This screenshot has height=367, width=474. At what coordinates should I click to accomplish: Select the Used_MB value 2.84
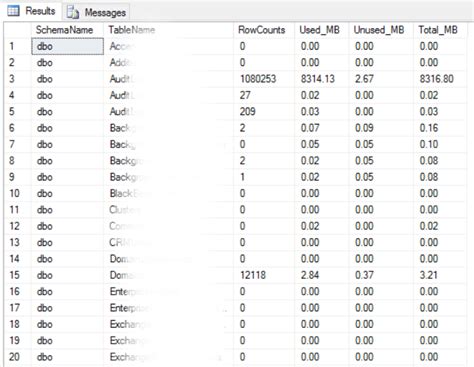pyautogui.click(x=310, y=275)
